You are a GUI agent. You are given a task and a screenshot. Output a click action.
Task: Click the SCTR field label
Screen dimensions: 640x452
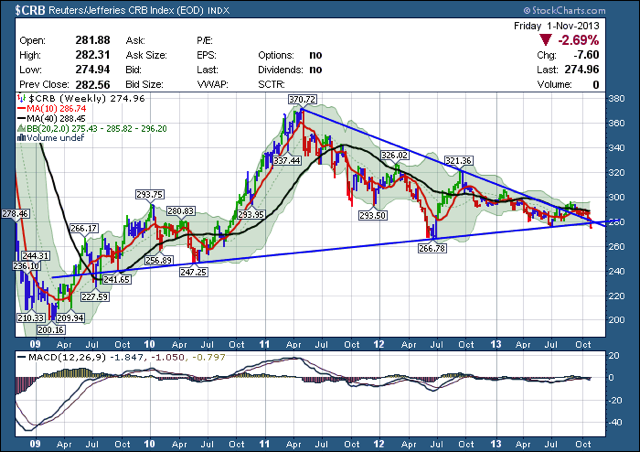coord(271,85)
